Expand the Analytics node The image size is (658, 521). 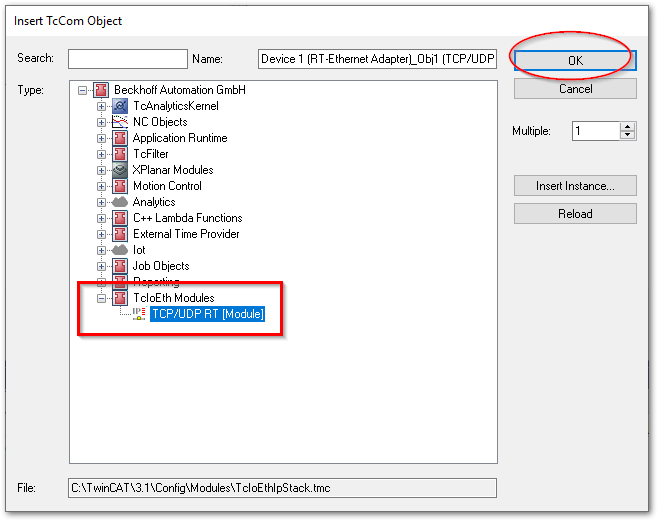pos(101,202)
